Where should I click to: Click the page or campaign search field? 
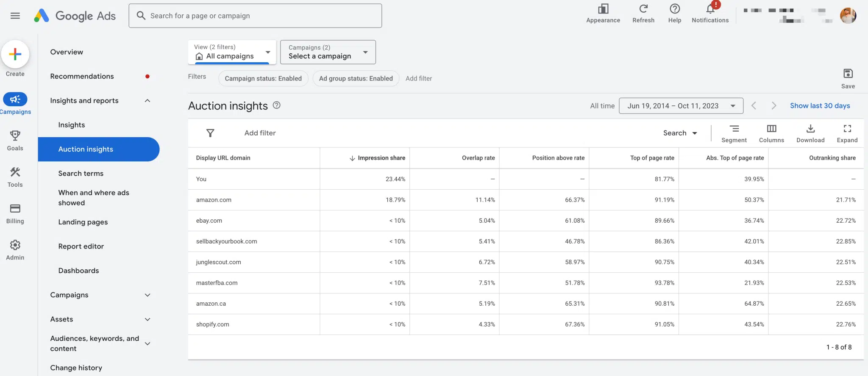[255, 16]
